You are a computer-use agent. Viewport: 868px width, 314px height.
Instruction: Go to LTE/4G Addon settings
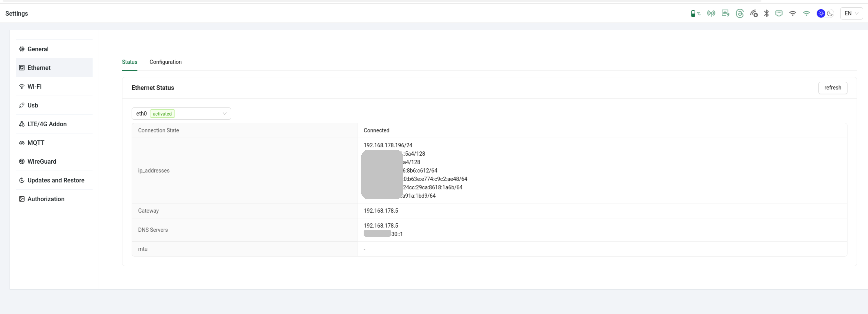click(x=47, y=124)
